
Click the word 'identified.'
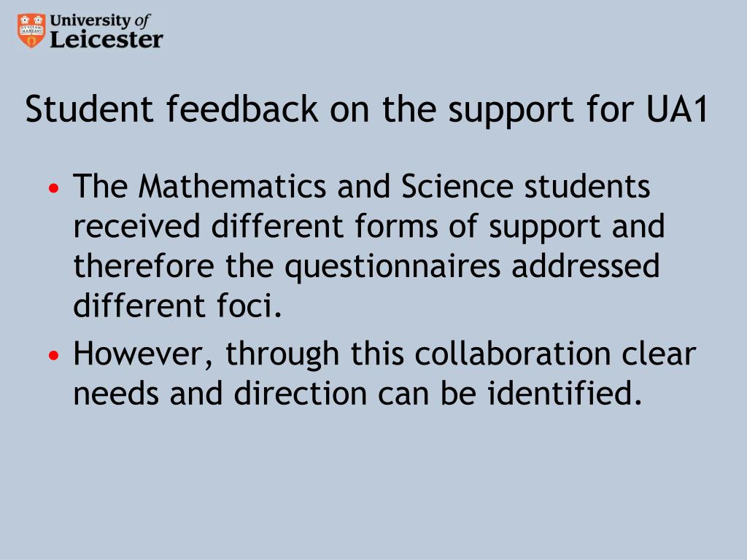click(565, 393)
